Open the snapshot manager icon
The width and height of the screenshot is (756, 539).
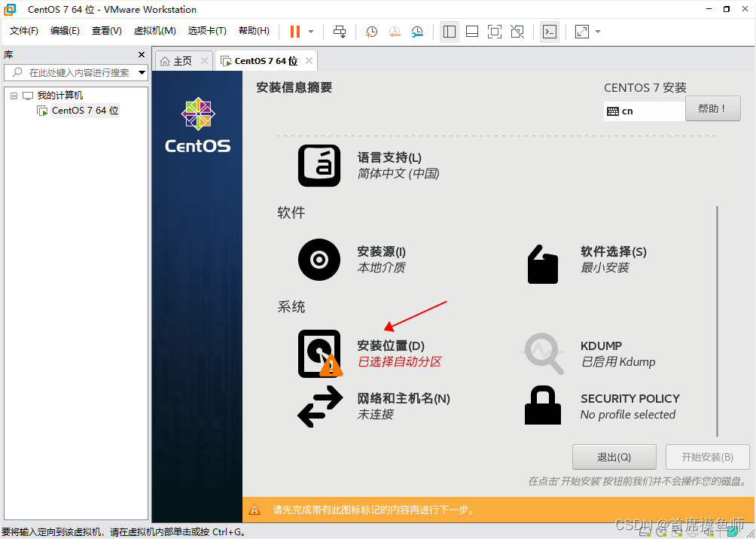pos(417,32)
